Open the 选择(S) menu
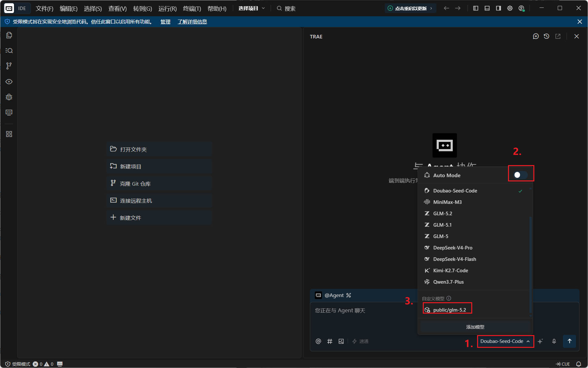 click(x=93, y=8)
